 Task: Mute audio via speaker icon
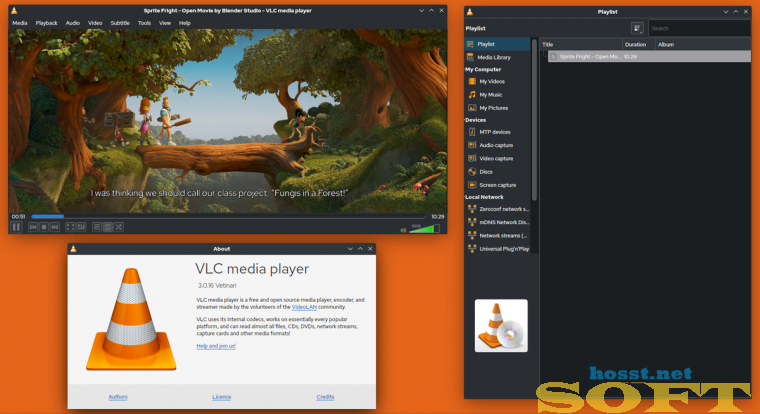click(x=403, y=230)
